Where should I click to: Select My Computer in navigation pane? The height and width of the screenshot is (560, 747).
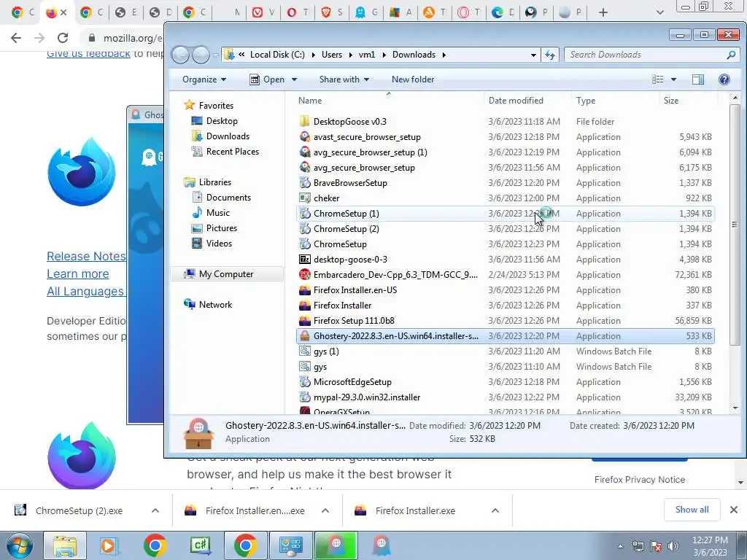point(226,274)
